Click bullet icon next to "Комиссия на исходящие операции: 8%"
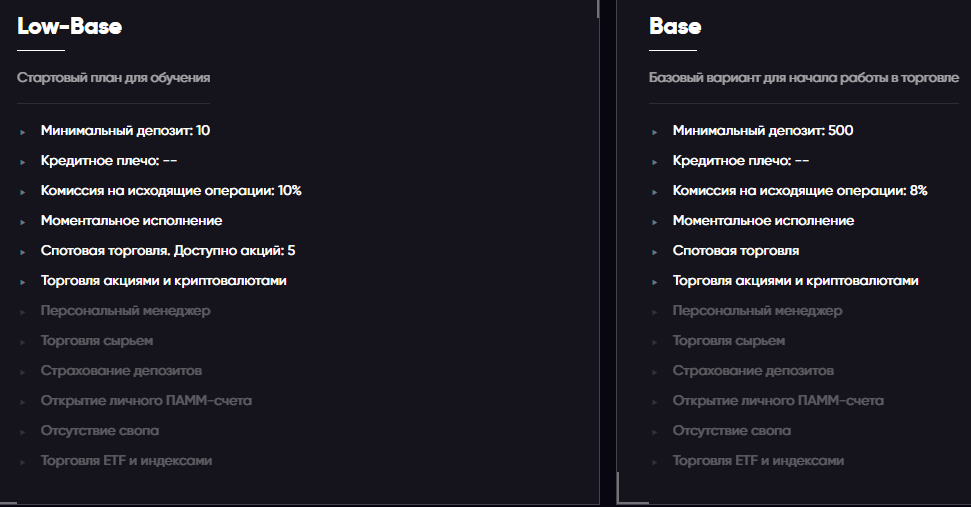Image resolution: width=971 pixels, height=507 pixels. point(654,191)
